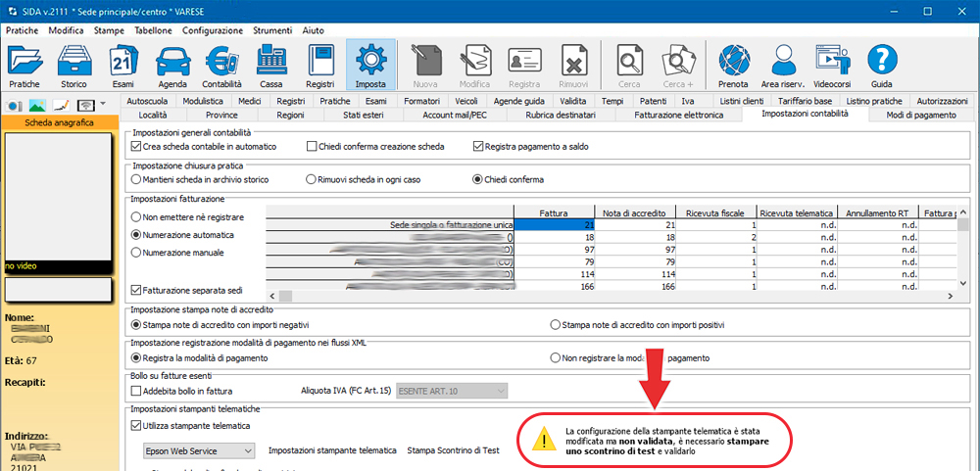Image resolution: width=980 pixels, height=471 pixels.
Task: Open the Storico archive icon
Action: click(73, 65)
